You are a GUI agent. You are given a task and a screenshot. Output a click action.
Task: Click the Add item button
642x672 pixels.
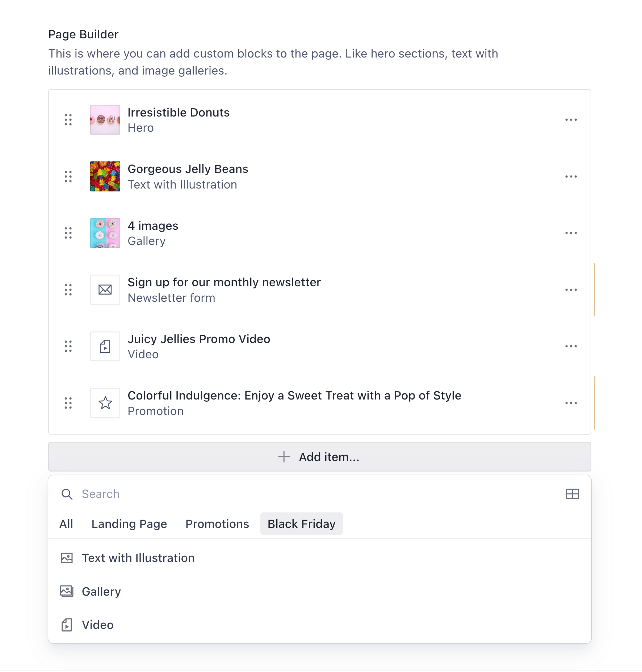(x=320, y=457)
